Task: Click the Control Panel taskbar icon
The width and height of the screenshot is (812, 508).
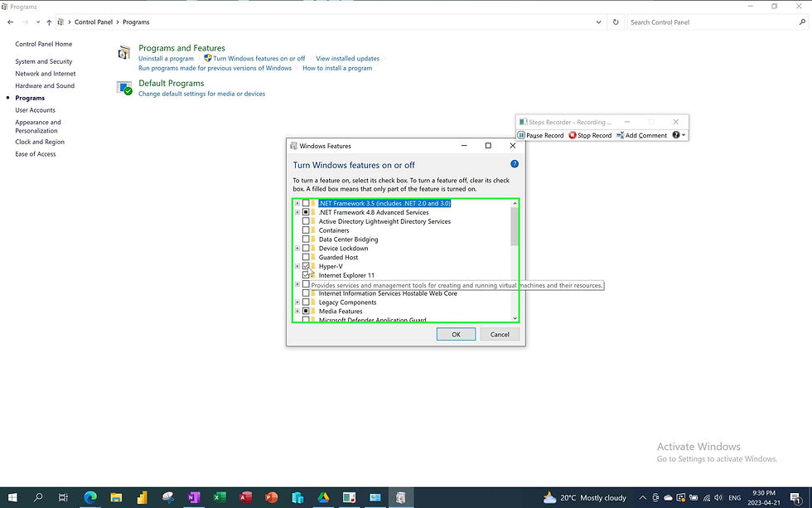Action: (375, 498)
